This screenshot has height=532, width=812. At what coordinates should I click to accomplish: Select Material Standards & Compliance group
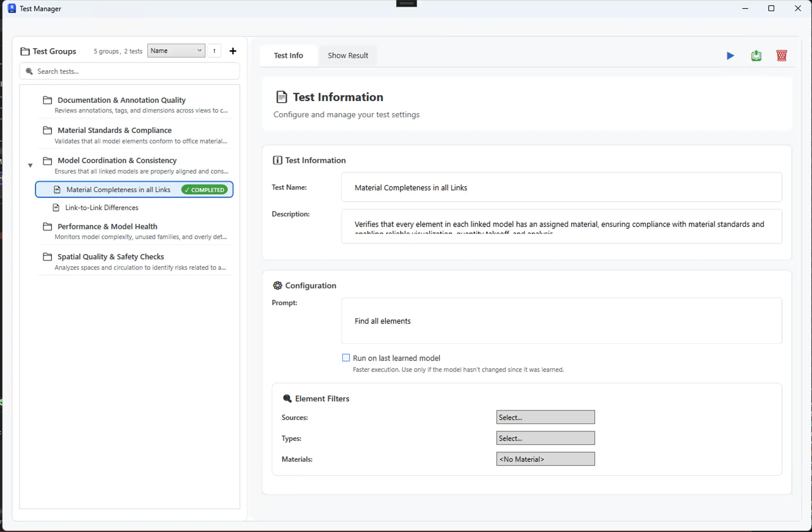tap(115, 130)
